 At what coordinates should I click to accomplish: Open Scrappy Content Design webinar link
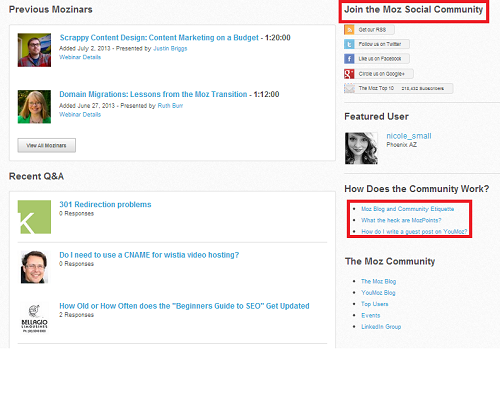point(159,38)
